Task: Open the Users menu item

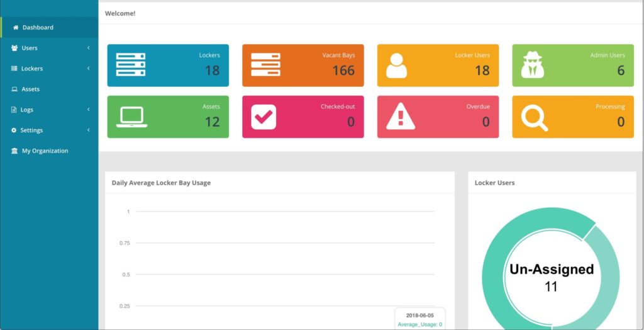Action: coord(49,48)
